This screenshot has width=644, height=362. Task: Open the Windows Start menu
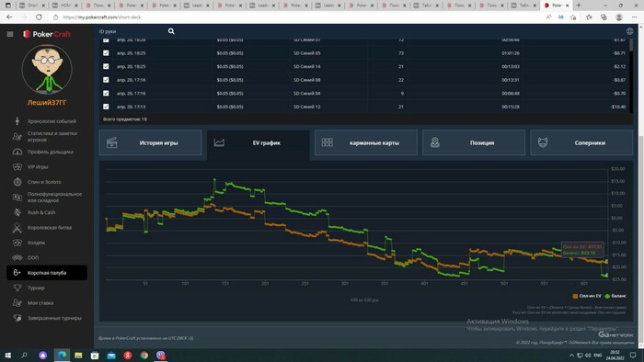tap(7, 355)
